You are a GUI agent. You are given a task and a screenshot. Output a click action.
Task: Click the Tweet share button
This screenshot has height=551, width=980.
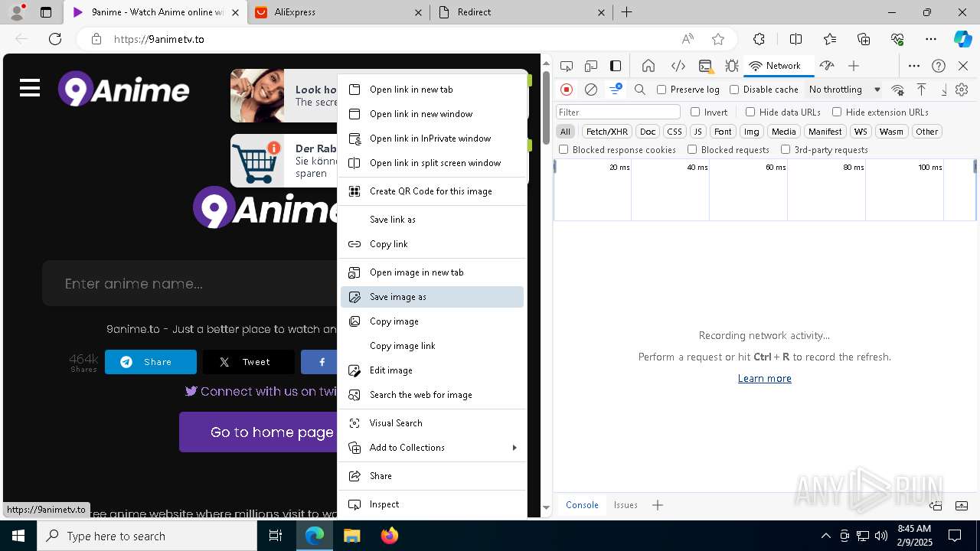pos(248,362)
